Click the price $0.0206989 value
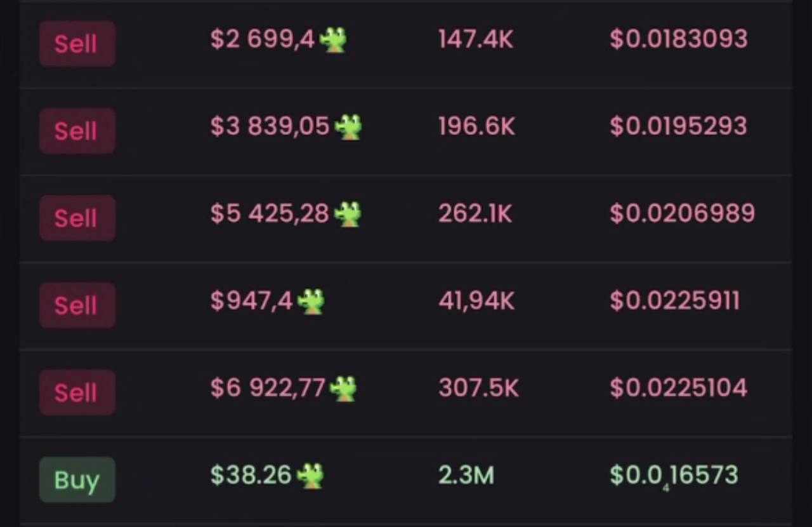 (x=682, y=213)
